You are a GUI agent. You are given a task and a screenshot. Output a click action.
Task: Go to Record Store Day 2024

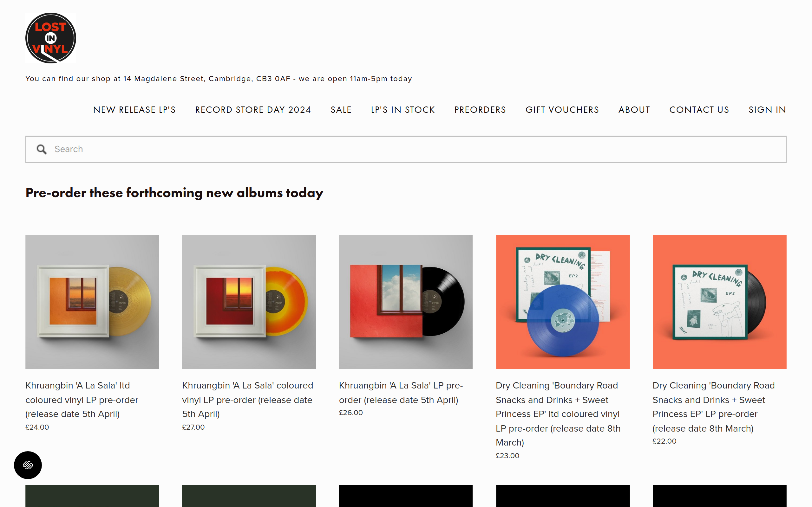pyautogui.click(x=253, y=110)
